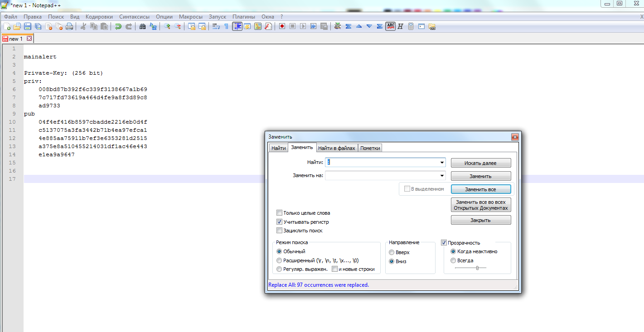The width and height of the screenshot is (644, 332).
Task: Open the Файл menu
Action: point(10,17)
